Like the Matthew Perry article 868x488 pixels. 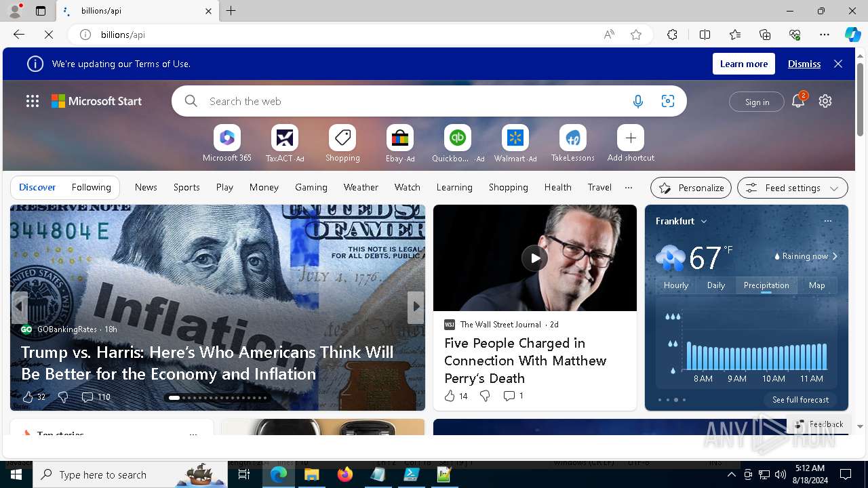[456, 396]
